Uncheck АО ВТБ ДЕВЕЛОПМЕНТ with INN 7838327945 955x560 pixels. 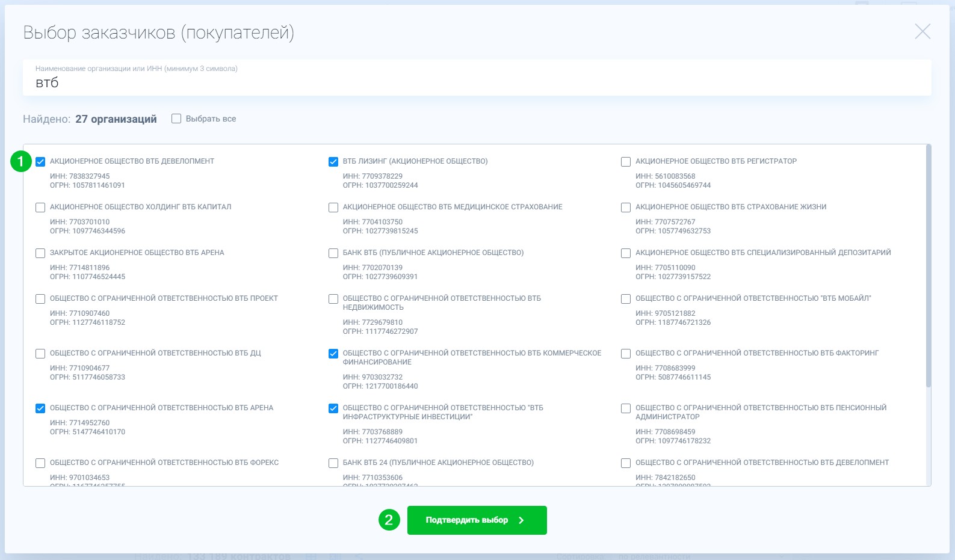[40, 162]
